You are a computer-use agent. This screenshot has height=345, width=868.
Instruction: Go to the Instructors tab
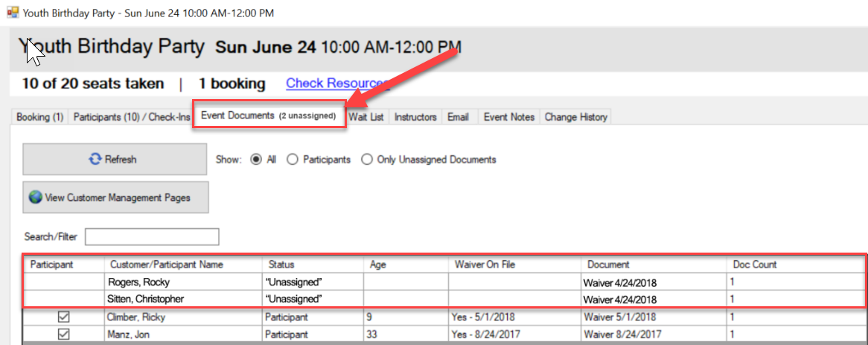click(x=415, y=117)
